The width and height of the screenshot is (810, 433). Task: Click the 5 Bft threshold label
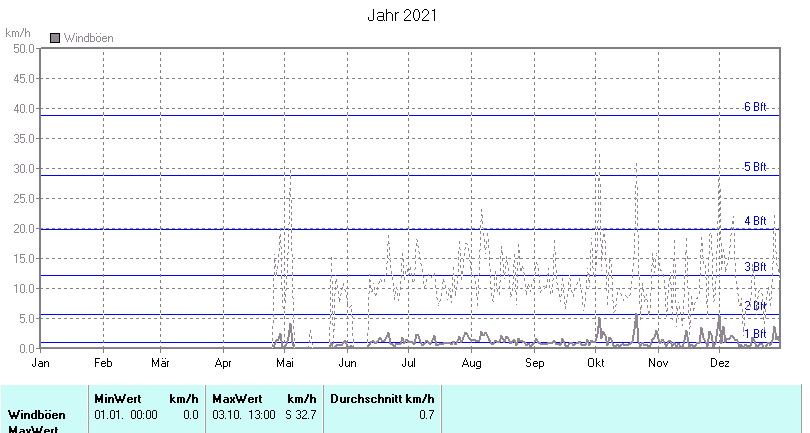755,167
